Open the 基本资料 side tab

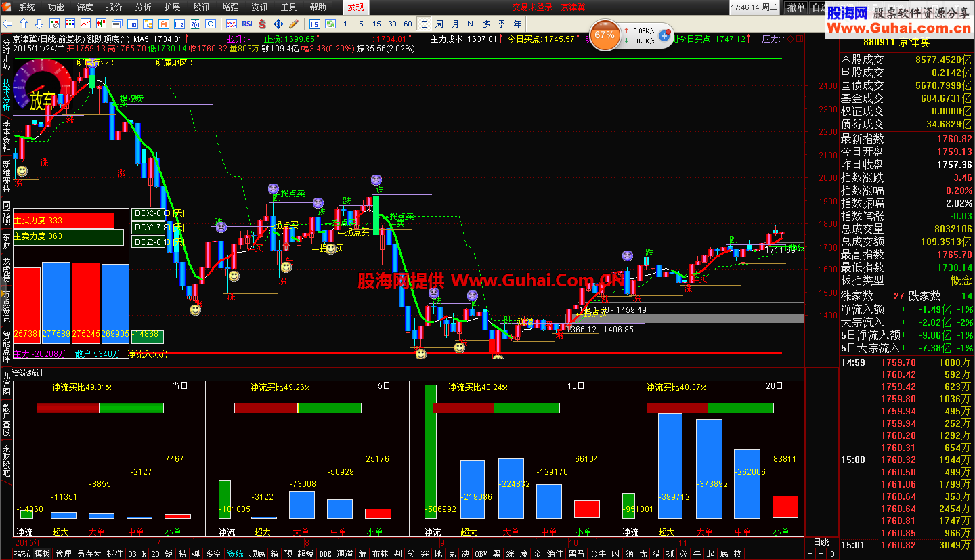(6, 135)
